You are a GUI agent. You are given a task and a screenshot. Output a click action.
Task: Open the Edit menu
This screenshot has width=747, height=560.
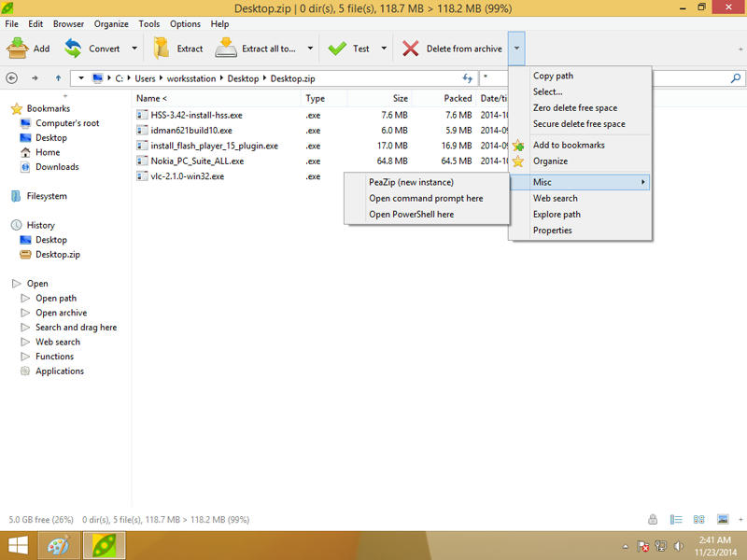[x=35, y=24]
